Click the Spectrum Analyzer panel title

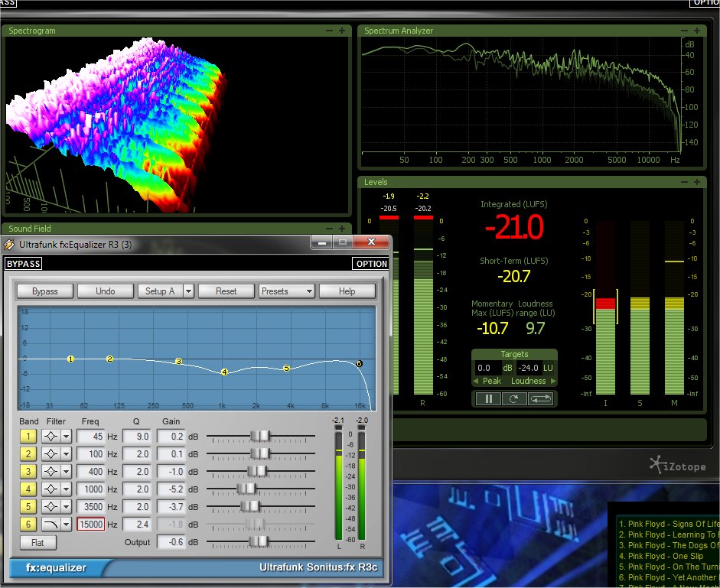click(399, 31)
